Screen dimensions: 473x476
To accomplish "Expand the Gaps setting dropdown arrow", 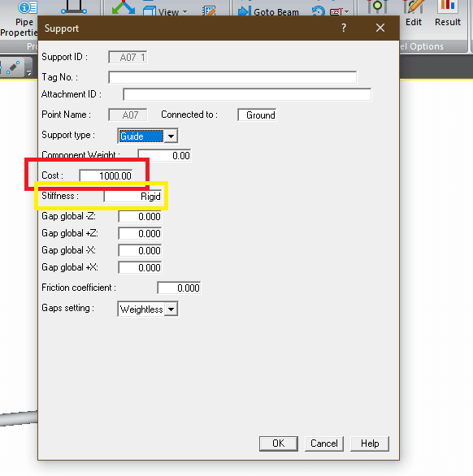I will 171,309.
